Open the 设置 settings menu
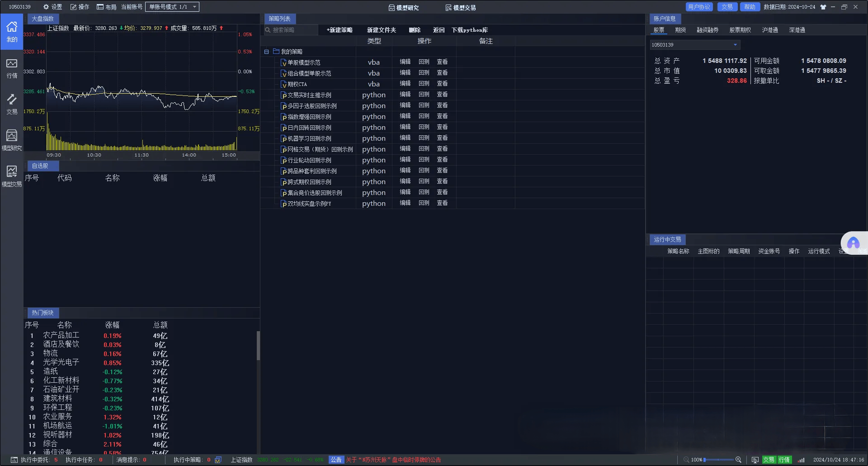The image size is (868, 466). point(52,7)
